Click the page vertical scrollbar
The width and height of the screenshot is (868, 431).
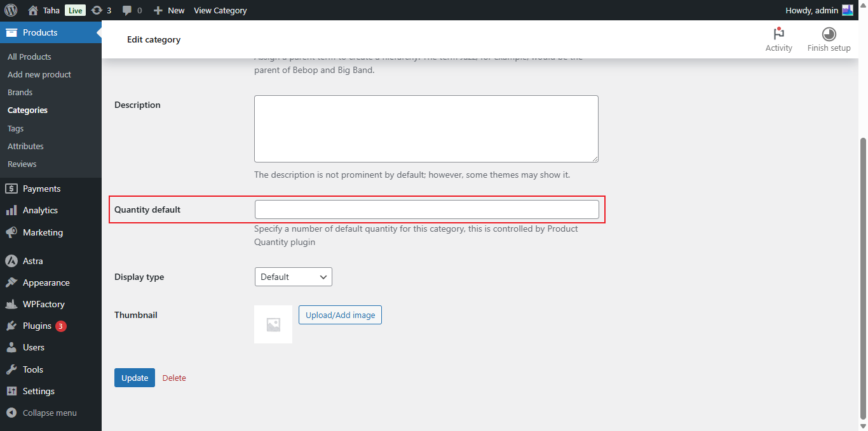tap(863, 278)
